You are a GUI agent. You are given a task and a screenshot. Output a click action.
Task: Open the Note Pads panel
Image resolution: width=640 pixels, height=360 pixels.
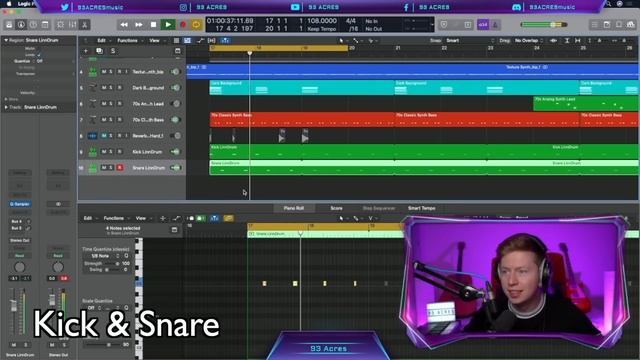pos(607,25)
